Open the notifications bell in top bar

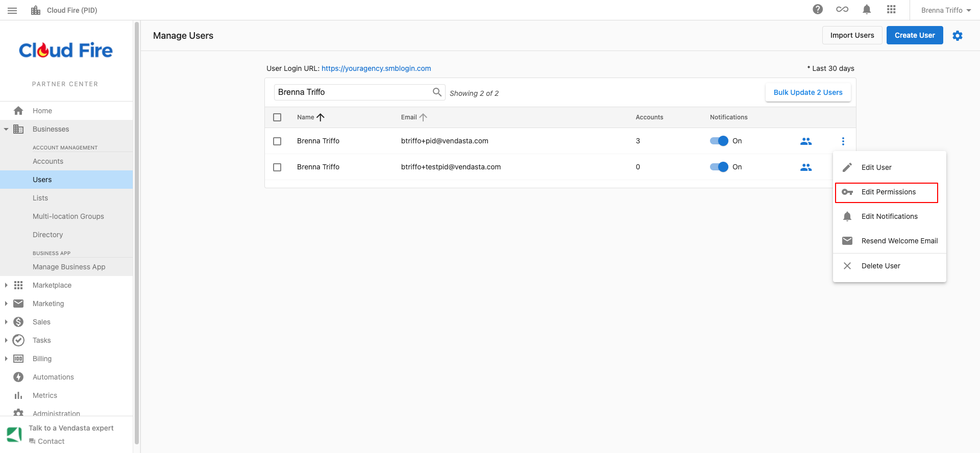[867, 9]
